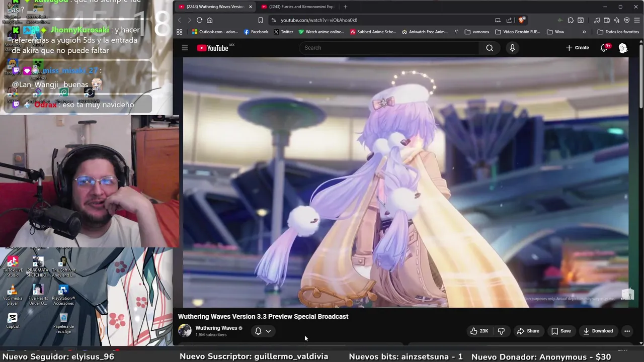Open Five Hearts Under One desktop shortcut

click(x=38, y=295)
